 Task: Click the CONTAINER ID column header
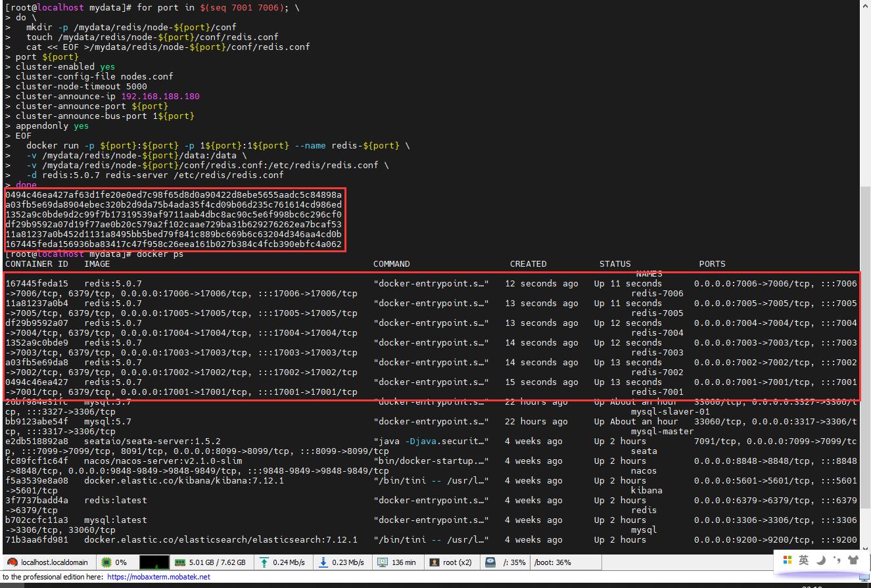[37, 264]
